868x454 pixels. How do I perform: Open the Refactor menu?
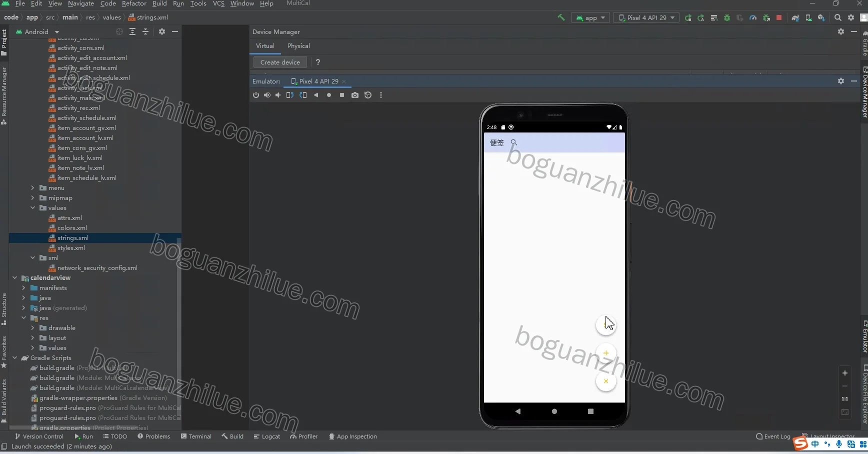pos(134,3)
